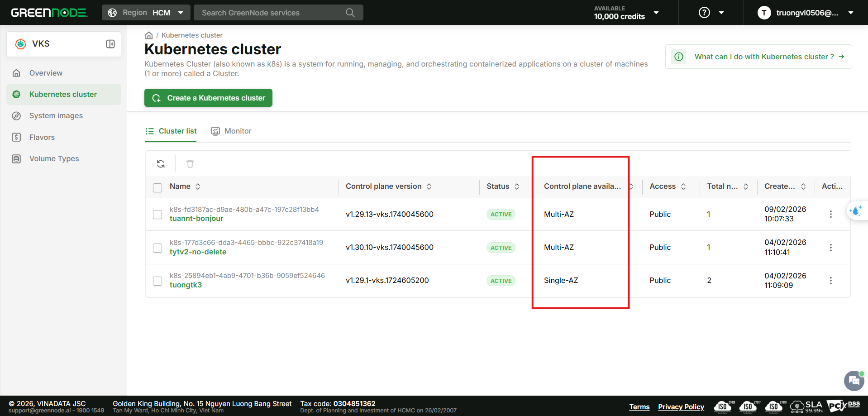Click the refresh cluster list icon

[x=161, y=164]
